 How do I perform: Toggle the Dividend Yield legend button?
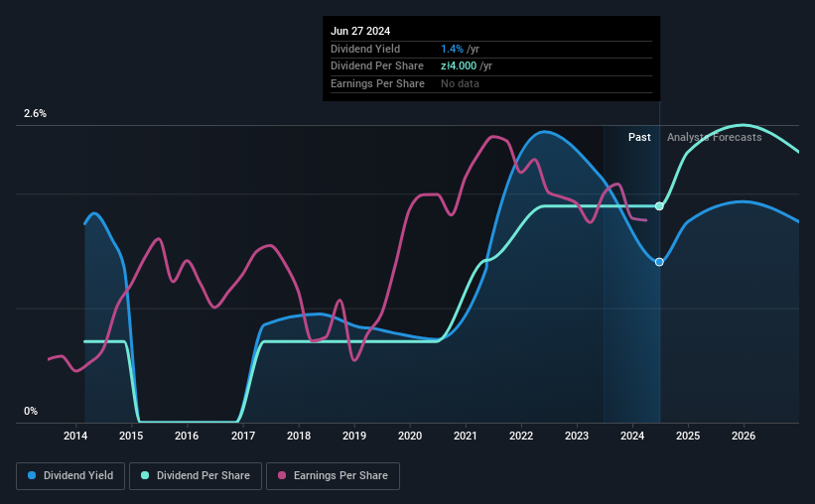coord(70,476)
